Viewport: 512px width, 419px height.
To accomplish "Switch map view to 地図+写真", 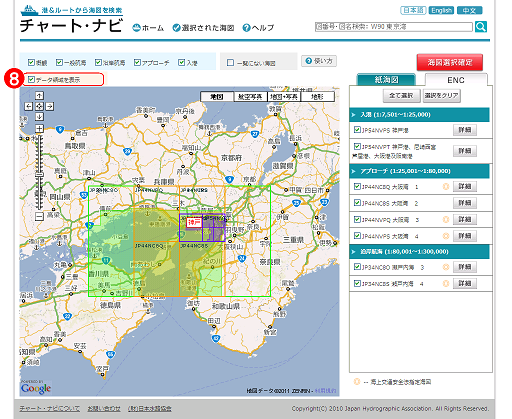I will pos(284,97).
